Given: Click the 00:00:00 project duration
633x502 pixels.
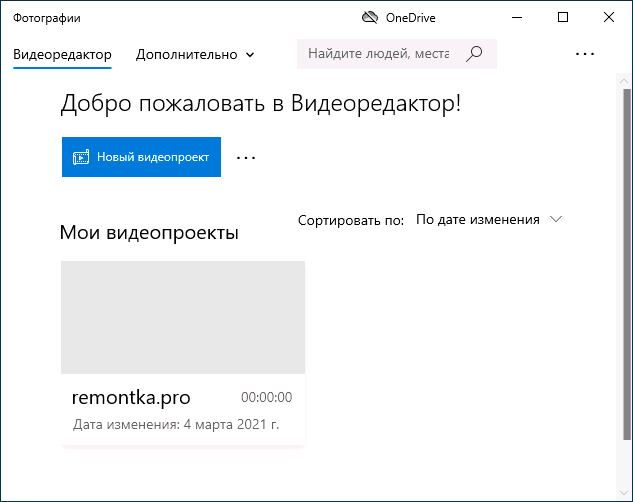Looking at the screenshot, I should coord(266,397).
